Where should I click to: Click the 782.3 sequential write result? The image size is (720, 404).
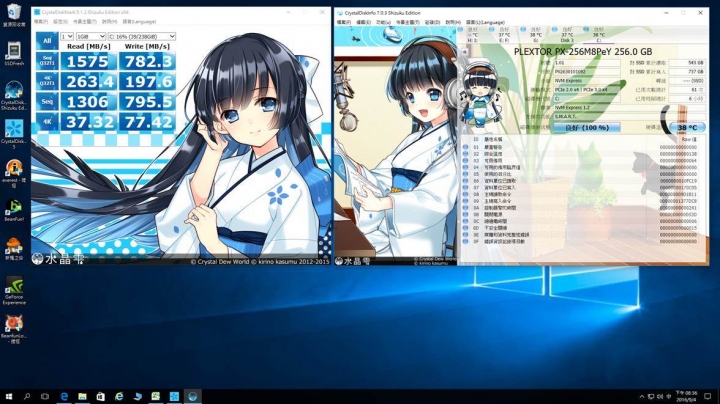point(147,61)
